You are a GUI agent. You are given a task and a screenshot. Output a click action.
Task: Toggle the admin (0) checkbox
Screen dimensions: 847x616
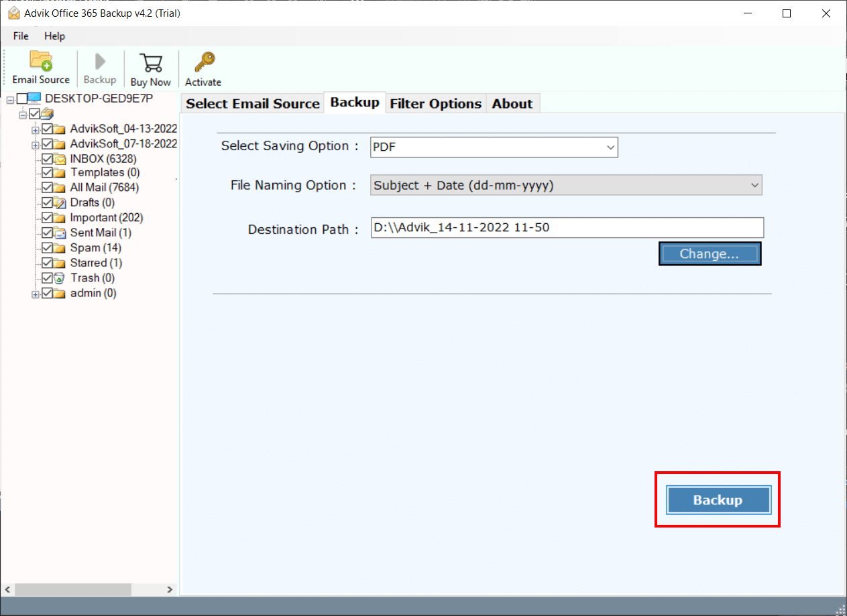[x=47, y=294]
